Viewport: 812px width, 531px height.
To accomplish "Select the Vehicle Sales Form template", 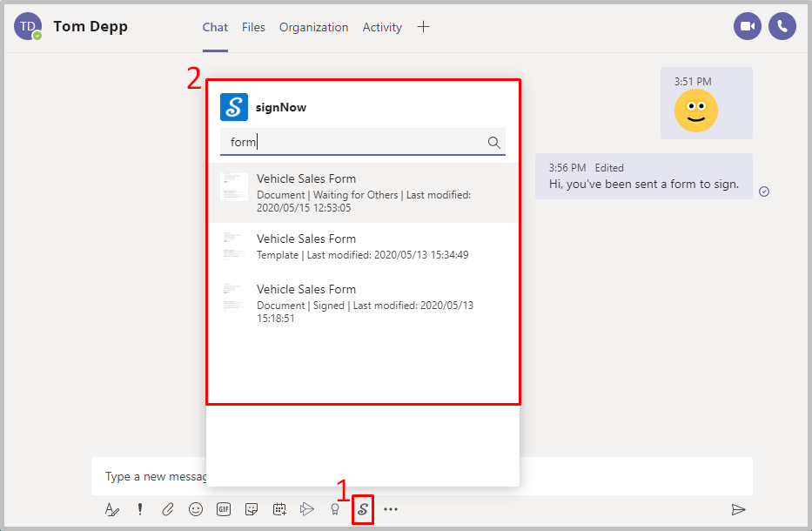I will pyautogui.click(x=363, y=246).
